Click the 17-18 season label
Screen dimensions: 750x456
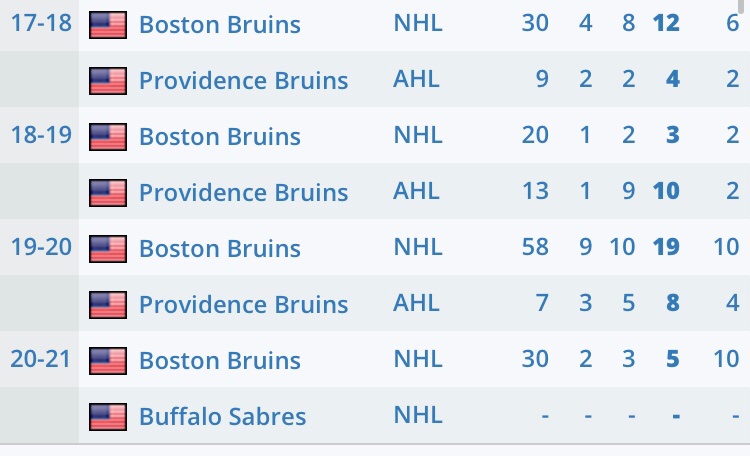tap(41, 22)
